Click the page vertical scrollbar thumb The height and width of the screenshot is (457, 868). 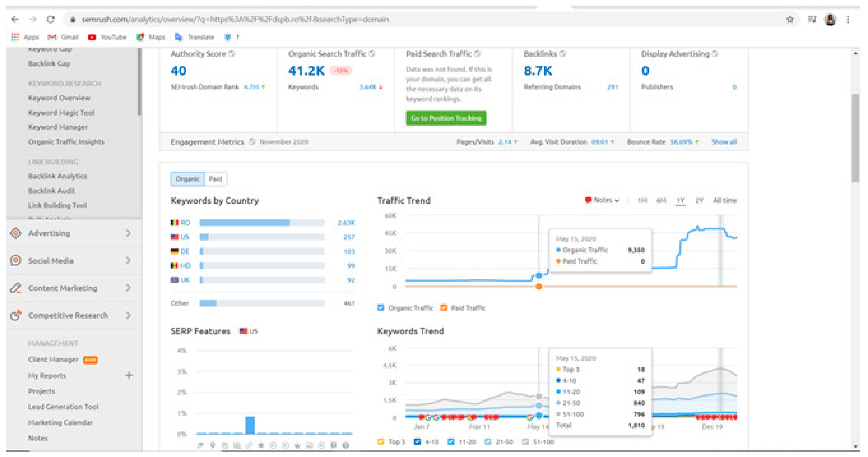pyautogui.click(x=855, y=138)
